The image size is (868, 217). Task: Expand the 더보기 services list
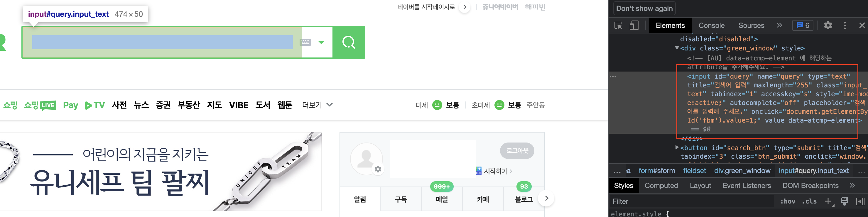tap(317, 105)
